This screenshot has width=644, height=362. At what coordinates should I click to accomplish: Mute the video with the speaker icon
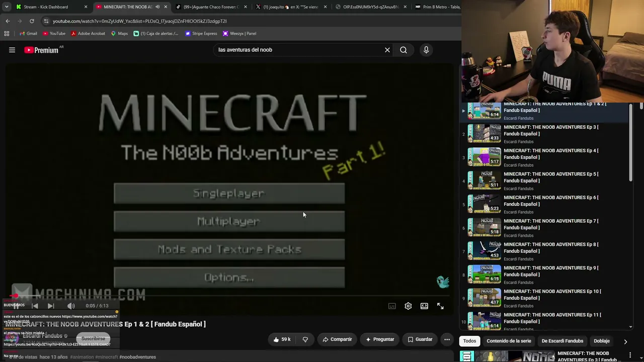pyautogui.click(x=71, y=306)
